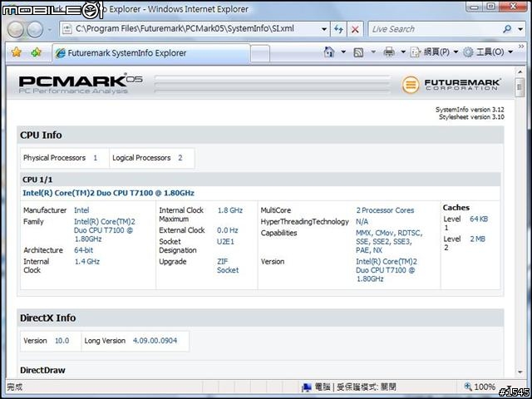Open a blank new tab

(260, 53)
